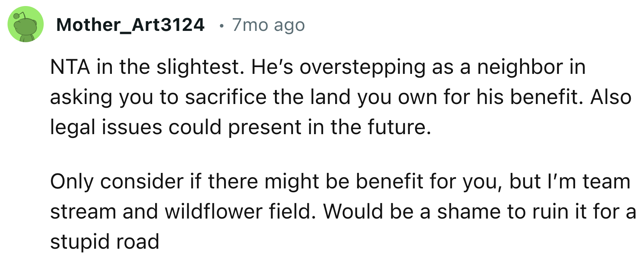Click the words "stupid road"

click(104, 242)
